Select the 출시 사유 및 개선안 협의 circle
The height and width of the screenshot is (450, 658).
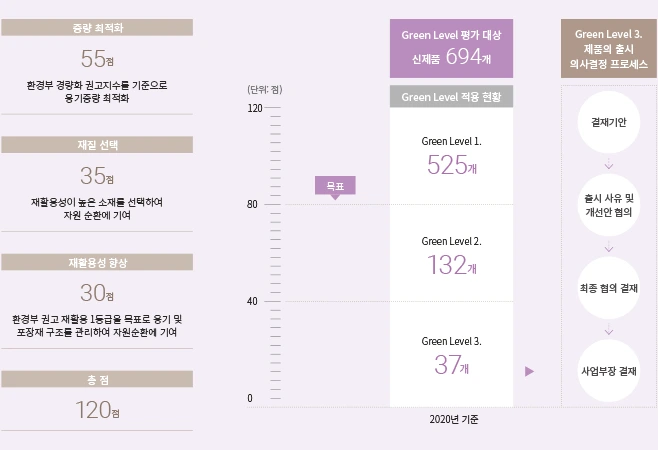[608, 205]
